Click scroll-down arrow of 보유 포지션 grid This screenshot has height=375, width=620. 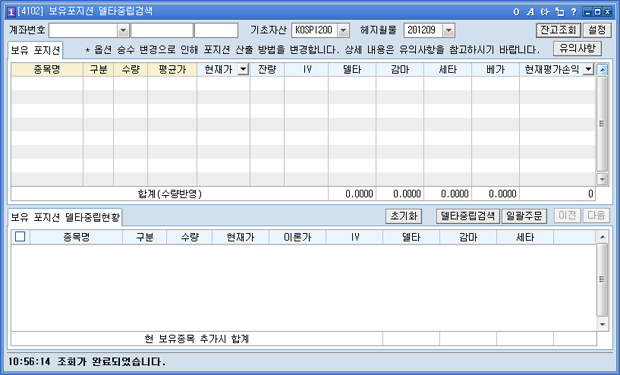point(602,179)
